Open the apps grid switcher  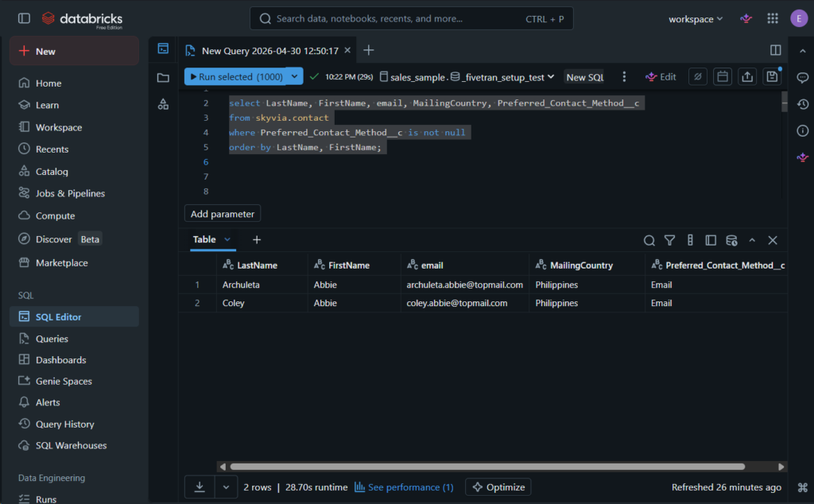[x=773, y=19]
